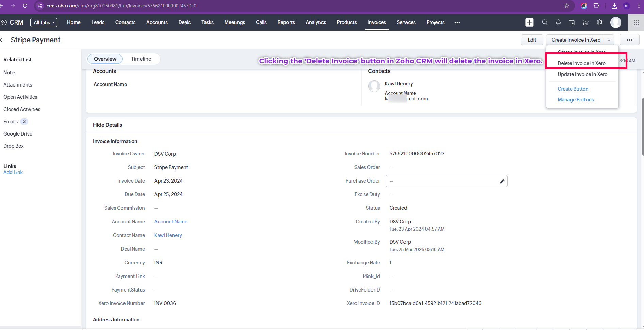Click the quick create plus icon
Screen dimensions: 644x330
pyautogui.click(x=529, y=22)
